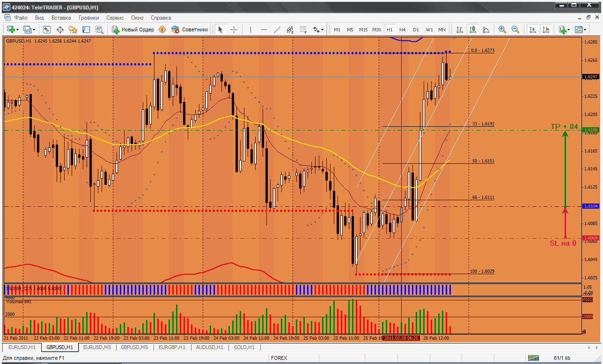Switch to EURUSD,H1 chart tab
The height and width of the screenshot is (364, 603).
point(22,347)
